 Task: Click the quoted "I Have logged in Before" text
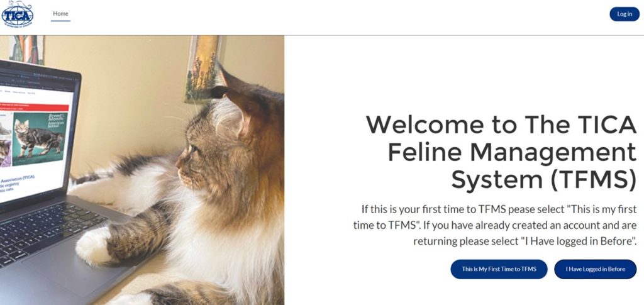[579, 241]
